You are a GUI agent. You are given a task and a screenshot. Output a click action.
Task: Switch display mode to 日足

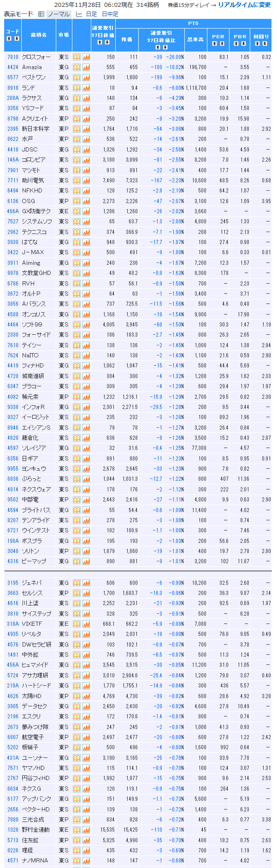[91, 14]
